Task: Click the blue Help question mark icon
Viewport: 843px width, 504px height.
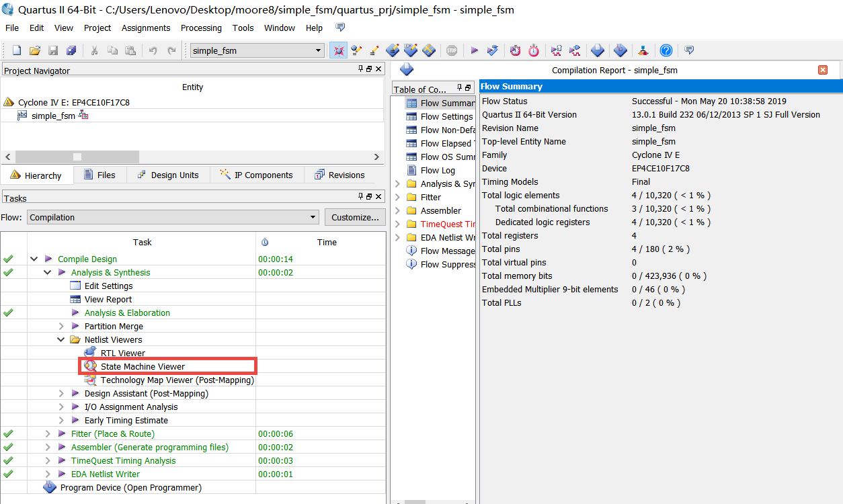Action: tap(666, 50)
